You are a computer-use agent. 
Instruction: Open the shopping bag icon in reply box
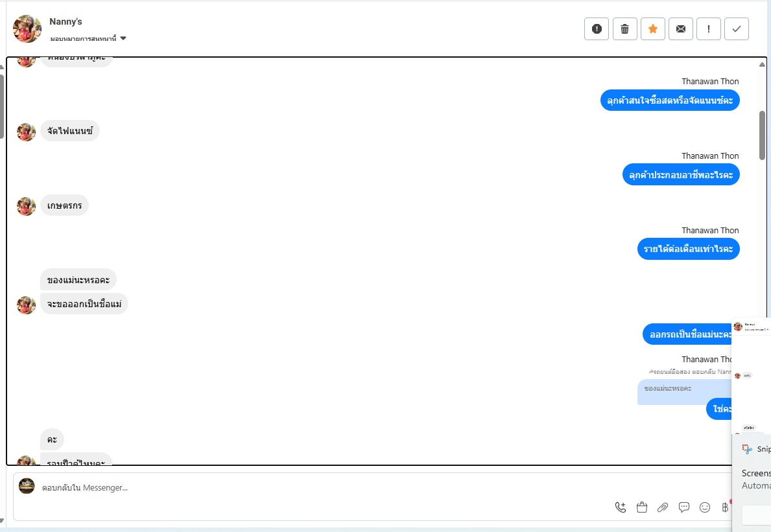pos(642,507)
